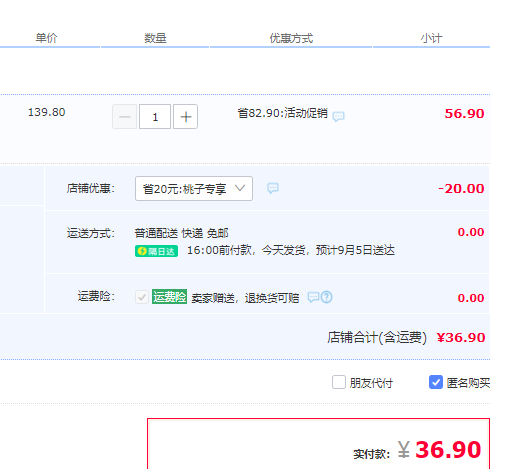This screenshot has height=469, width=513.
Task: Open the 店铺优惠 coupon dropdown
Action: [x=194, y=189]
